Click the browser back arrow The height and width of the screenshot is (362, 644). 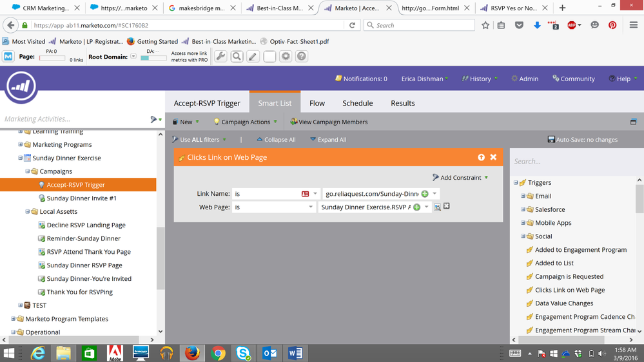pos(11,25)
